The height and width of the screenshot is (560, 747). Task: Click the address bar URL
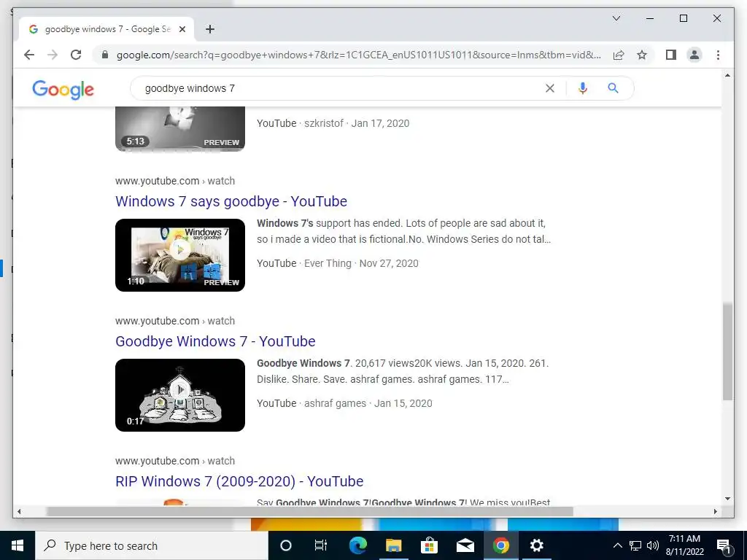(358, 55)
